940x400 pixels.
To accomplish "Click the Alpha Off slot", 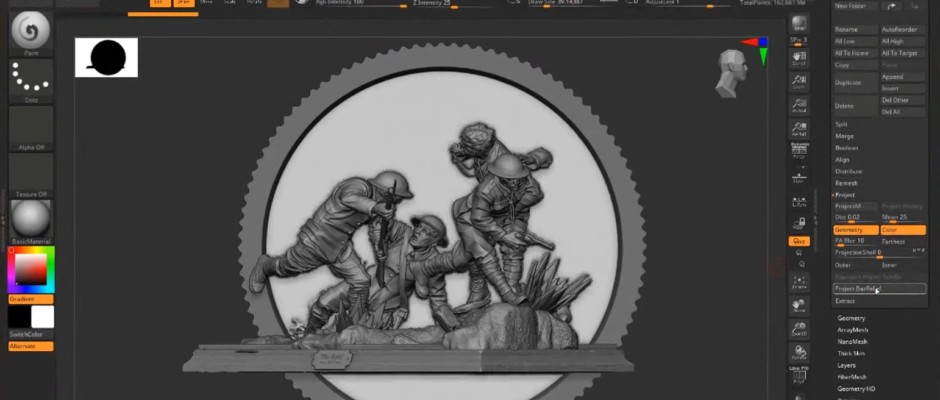I will tap(30, 127).
